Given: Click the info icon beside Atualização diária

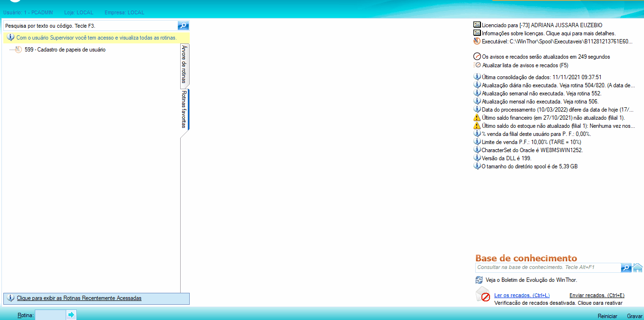Looking at the screenshot, I should (477, 85).
